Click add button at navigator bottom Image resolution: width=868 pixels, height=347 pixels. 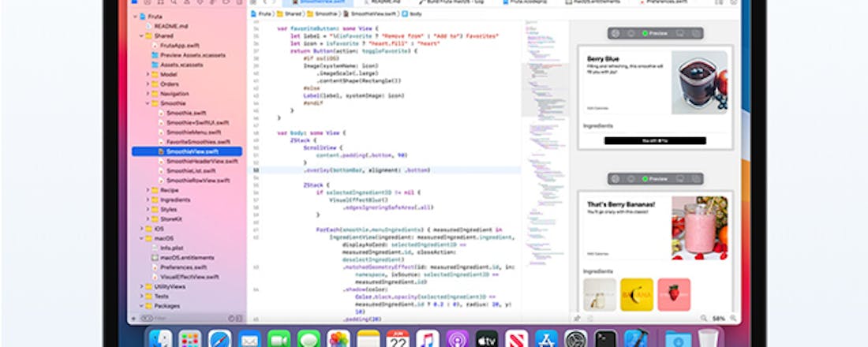[x=133, y=319]
